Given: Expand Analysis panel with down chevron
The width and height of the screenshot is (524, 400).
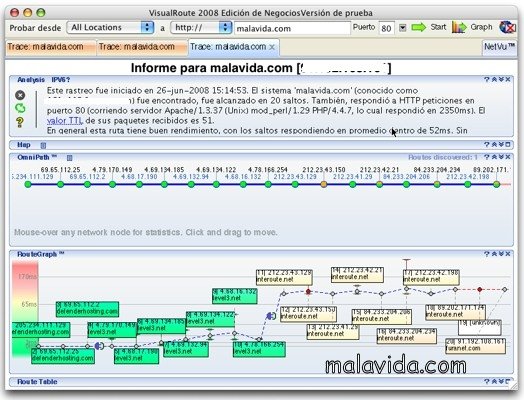Looking at the screenshot, I should (x=501, y=80).
